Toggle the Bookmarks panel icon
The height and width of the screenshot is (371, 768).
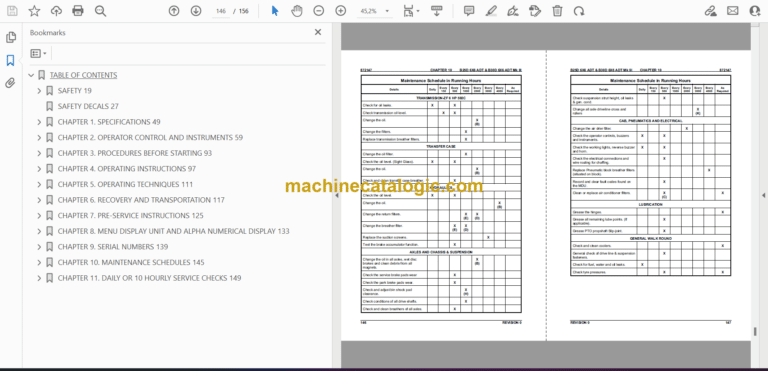[x=11, y=60]
